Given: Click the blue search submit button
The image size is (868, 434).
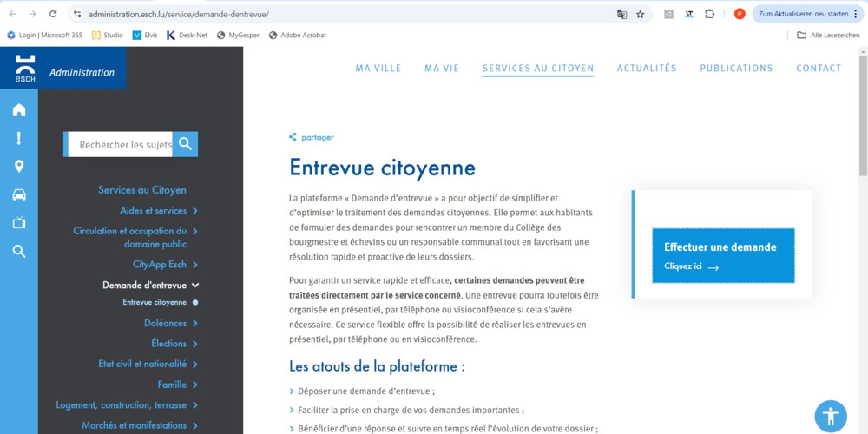Looking at the screenshot, I should coord(185,144).
